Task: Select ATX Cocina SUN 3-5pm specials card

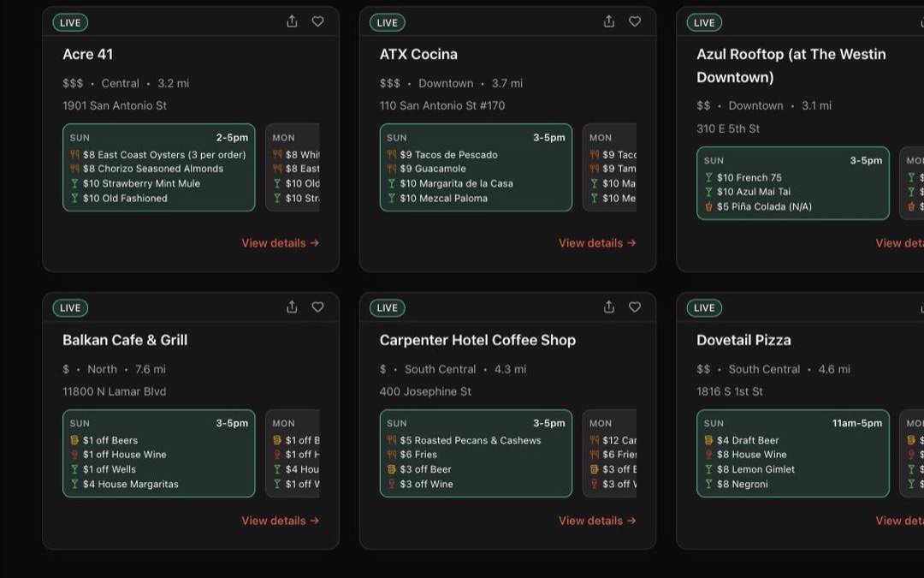Action: click(x=477, y=168)
